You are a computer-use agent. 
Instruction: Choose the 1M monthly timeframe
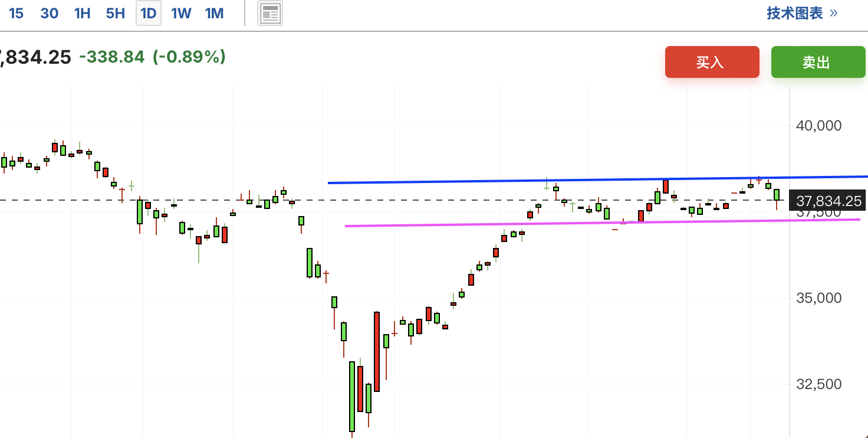pos(214,14)
